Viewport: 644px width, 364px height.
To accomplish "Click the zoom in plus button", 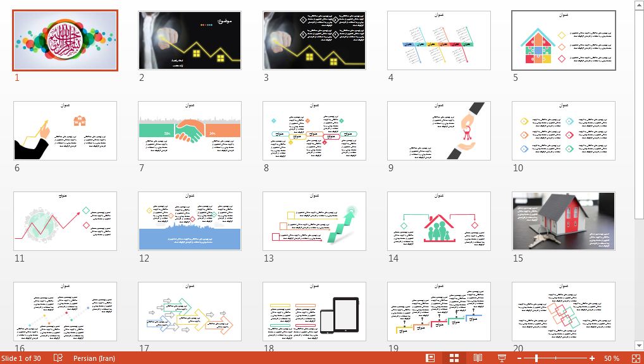I will point(592,358).
